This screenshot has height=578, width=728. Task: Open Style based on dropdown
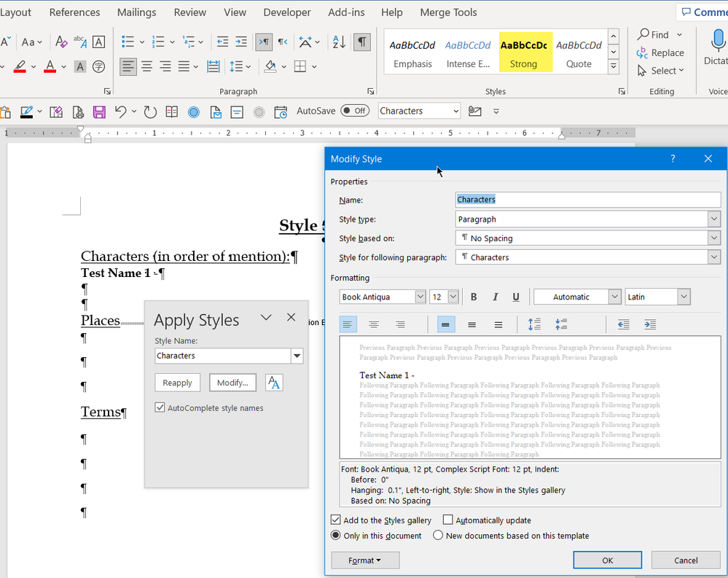click(x=713, y=238)
